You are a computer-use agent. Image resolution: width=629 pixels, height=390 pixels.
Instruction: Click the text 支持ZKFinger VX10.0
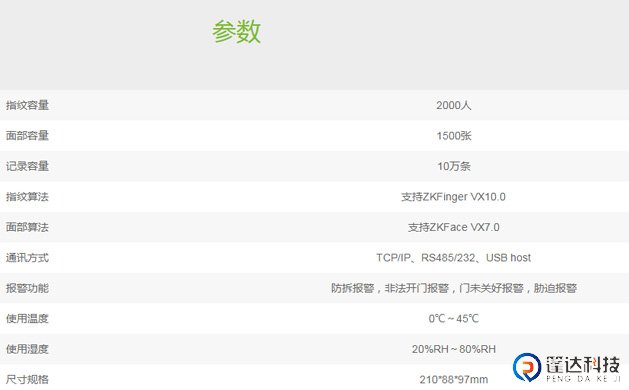(453, 197)
